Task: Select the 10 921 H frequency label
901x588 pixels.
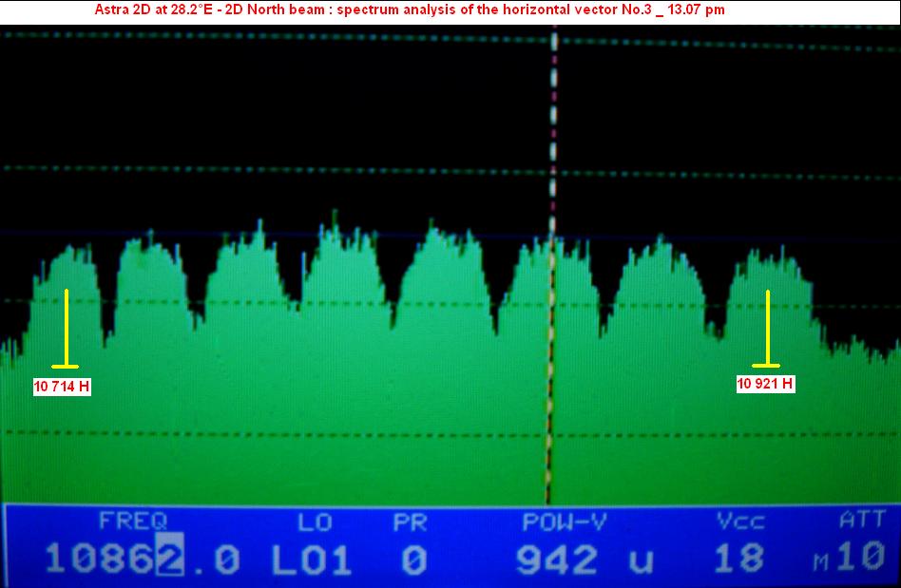Action: (x=765, y=384)
